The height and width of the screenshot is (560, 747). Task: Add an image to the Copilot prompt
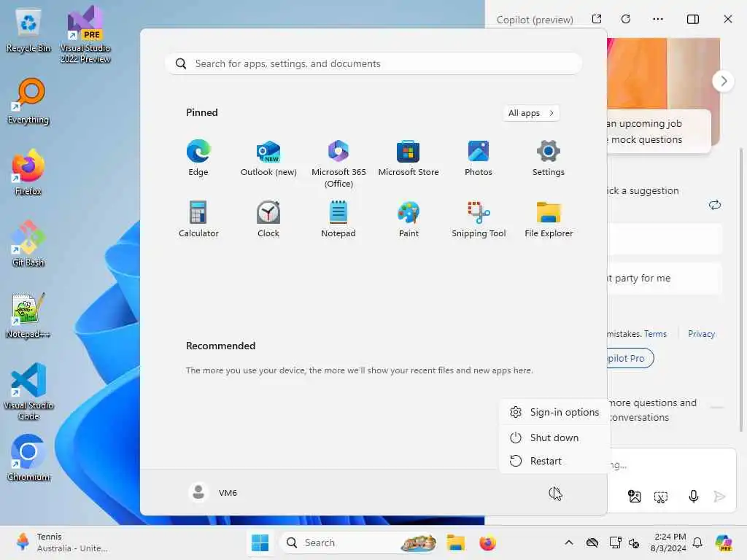pyautogui.click(x=634, y=496)
